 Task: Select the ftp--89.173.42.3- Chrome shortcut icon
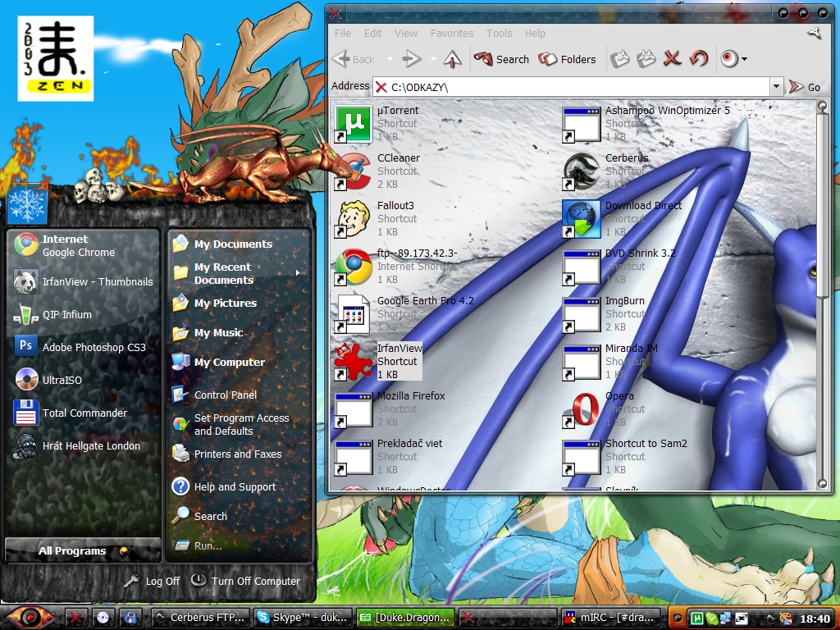coord(353,267)
